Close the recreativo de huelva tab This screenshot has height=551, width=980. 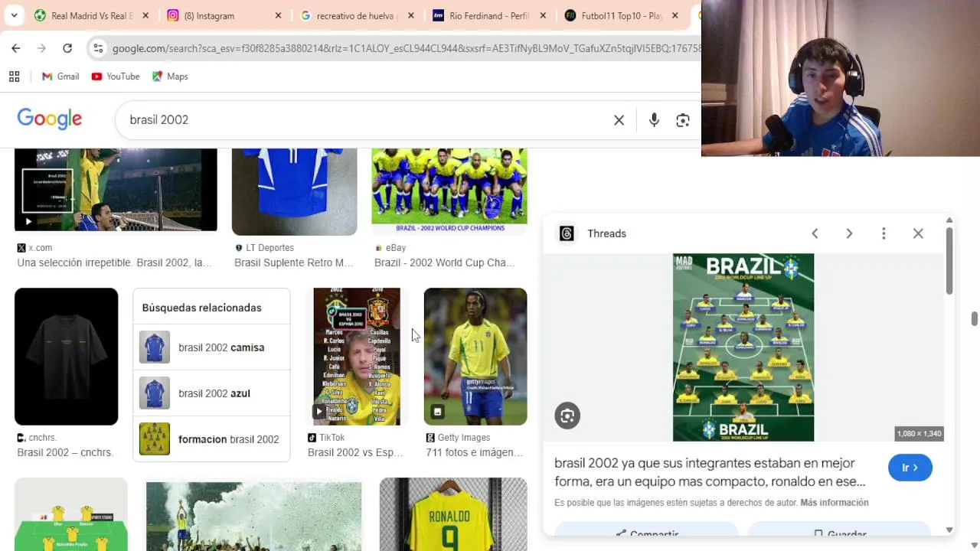(x=411, y=15)
